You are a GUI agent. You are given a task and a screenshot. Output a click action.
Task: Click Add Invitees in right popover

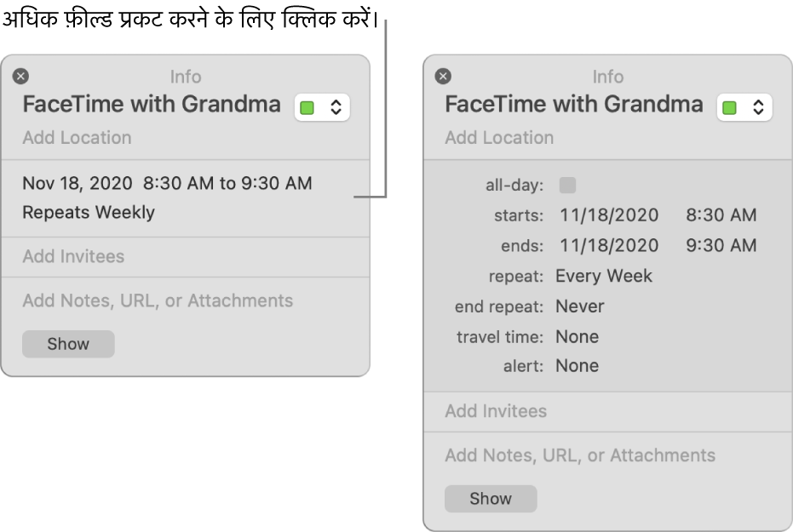(496, 411)
